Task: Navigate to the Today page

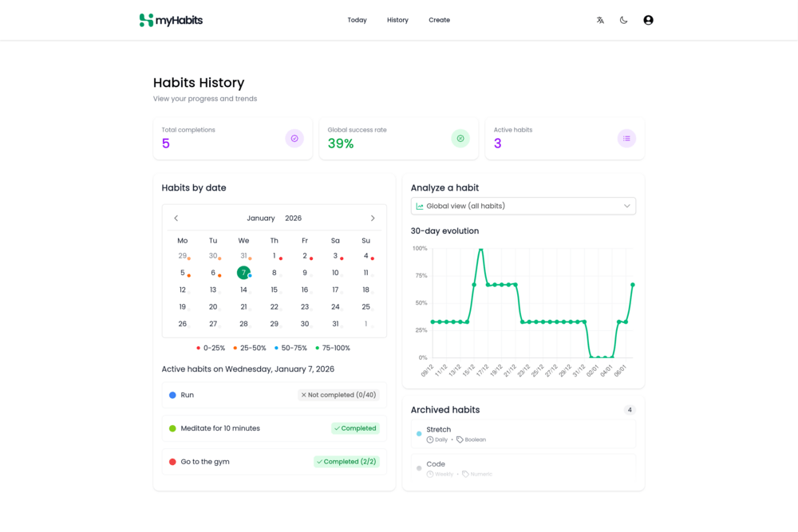Action: click(x=357, y=20)
